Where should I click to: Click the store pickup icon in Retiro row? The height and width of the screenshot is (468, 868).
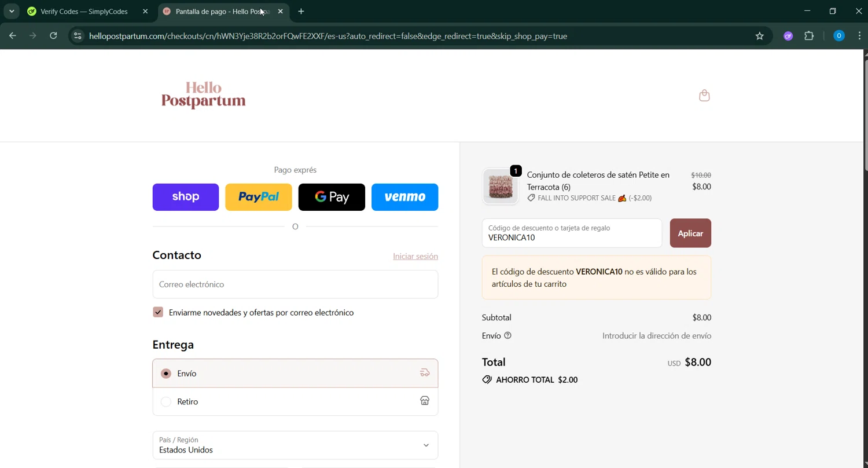(425, 401)
